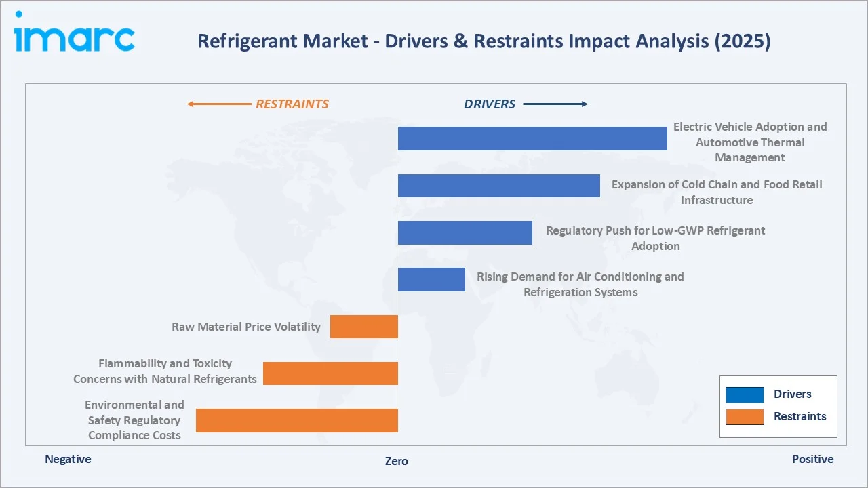868x488 pixels.
Task: Select the Flammability and Toxicity Concerns bar
Action: pos(330,373)
